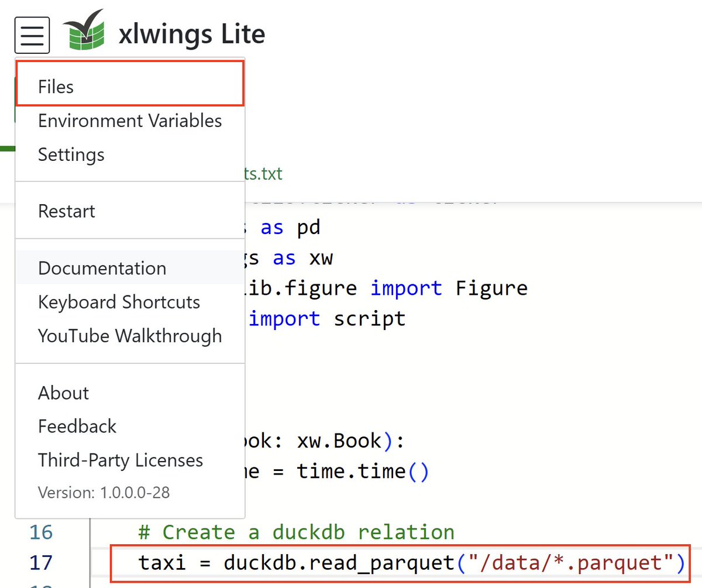Open Files from the menu
The height and width of the screenshot is (588, 702).
tap(56, 87)
